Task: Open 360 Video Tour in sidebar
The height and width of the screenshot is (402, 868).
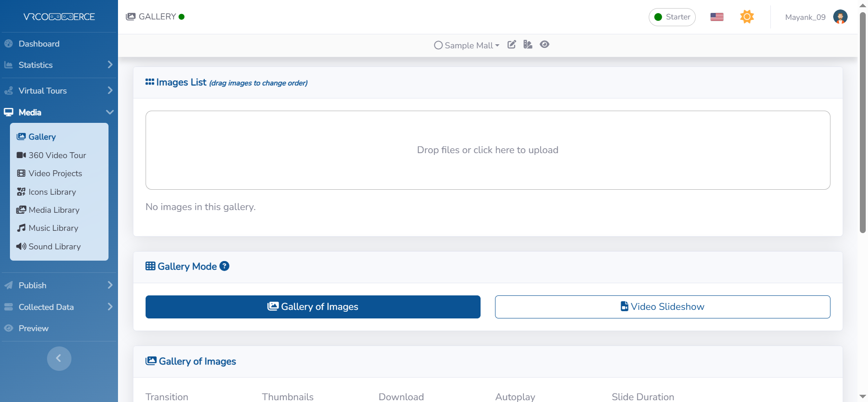Action: coord(57,155)
